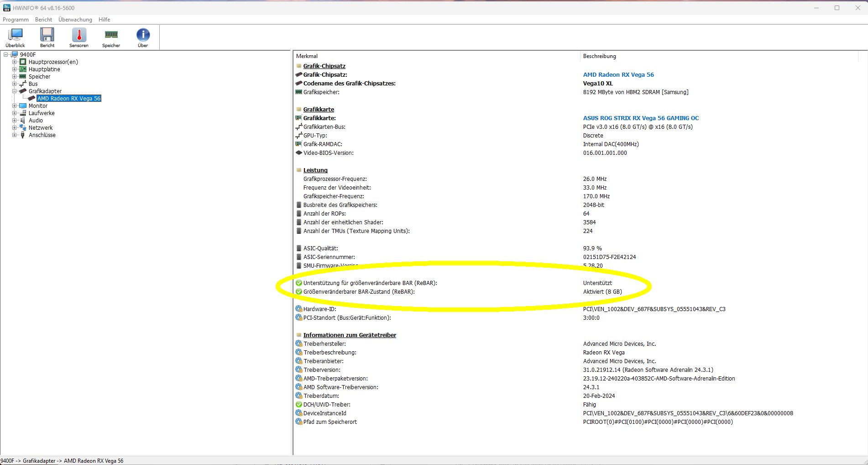Select the 93.9 % ASIC quality value
868x465 pixels.
pyautogui.click(x=592, y=248)
